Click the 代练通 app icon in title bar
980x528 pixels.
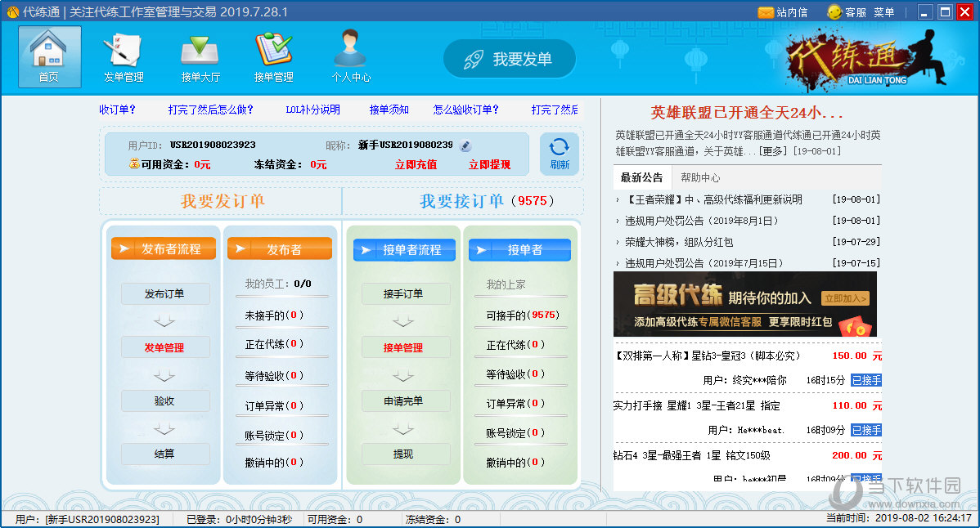pyautogui.click(x=12, y=12)
